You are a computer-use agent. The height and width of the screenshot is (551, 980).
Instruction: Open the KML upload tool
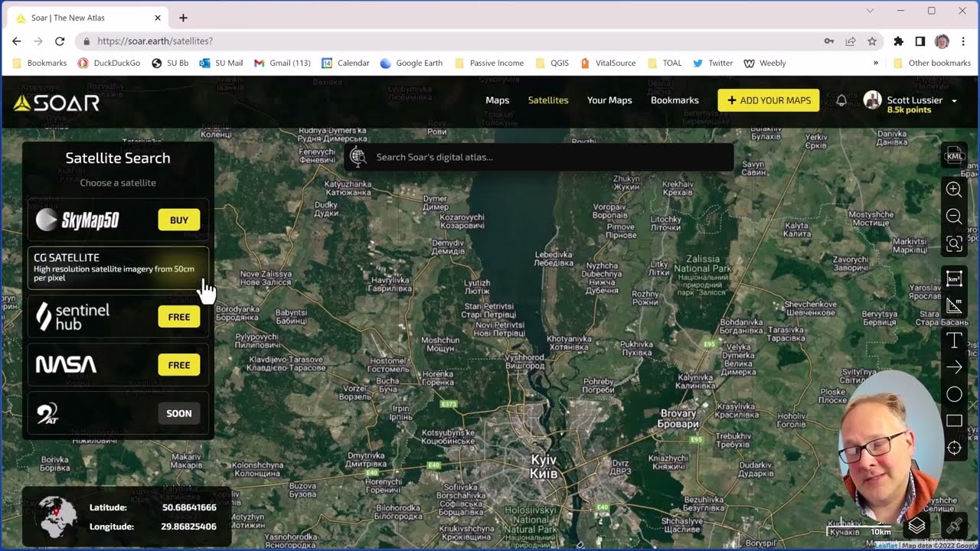(954, 156)
